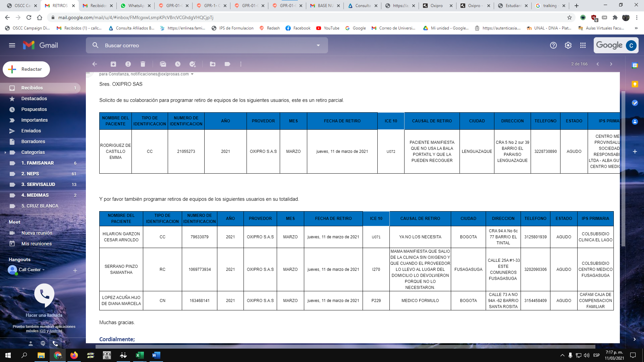This screenshot has height=362, width=644.
Task: Hide side panel chevron
Action: (x=635, y=339)
